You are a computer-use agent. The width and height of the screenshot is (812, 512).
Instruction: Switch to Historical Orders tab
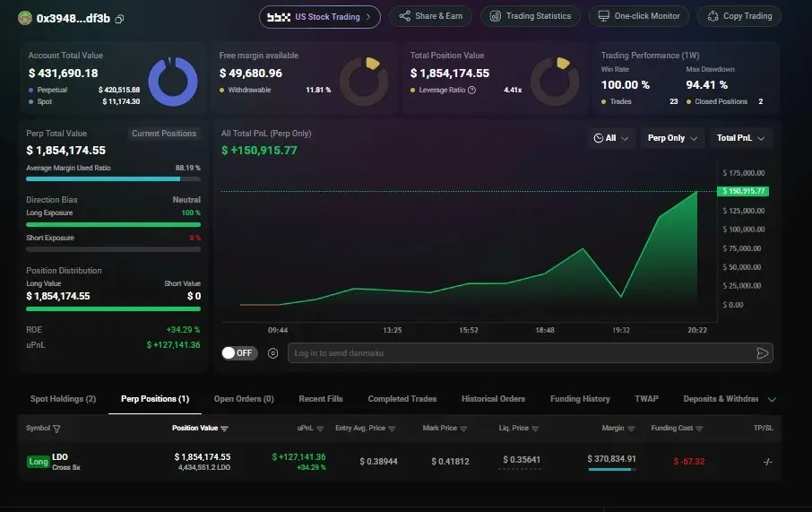[x=493, y=398]
